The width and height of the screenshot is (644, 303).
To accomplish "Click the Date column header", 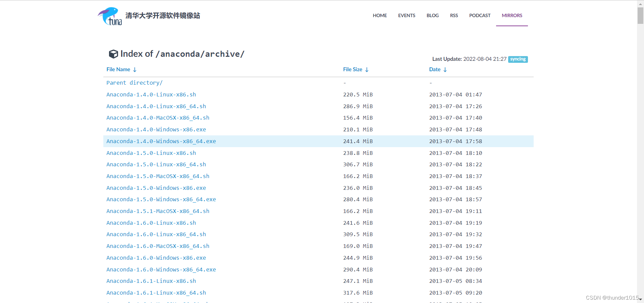I will [435, 70].
